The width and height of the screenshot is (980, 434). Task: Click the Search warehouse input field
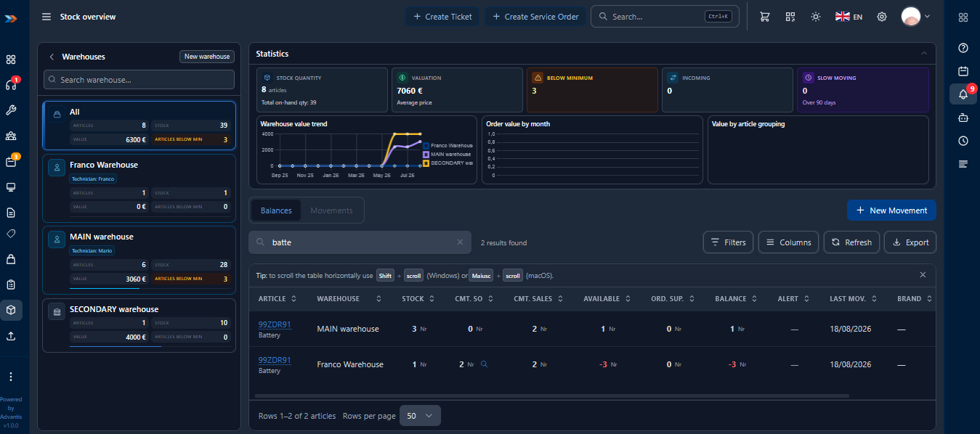click(139, 80)
